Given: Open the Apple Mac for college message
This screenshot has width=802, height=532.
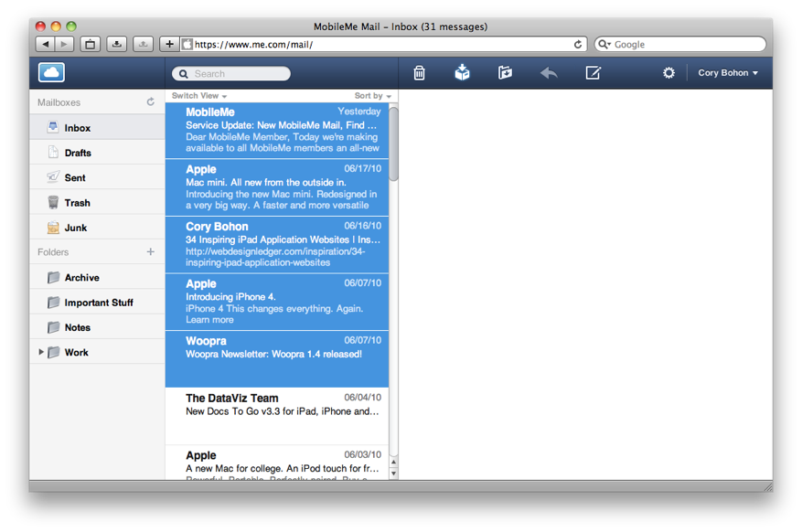Looking at the screenshot, I should pyautogui.click(x=277, y=463).
